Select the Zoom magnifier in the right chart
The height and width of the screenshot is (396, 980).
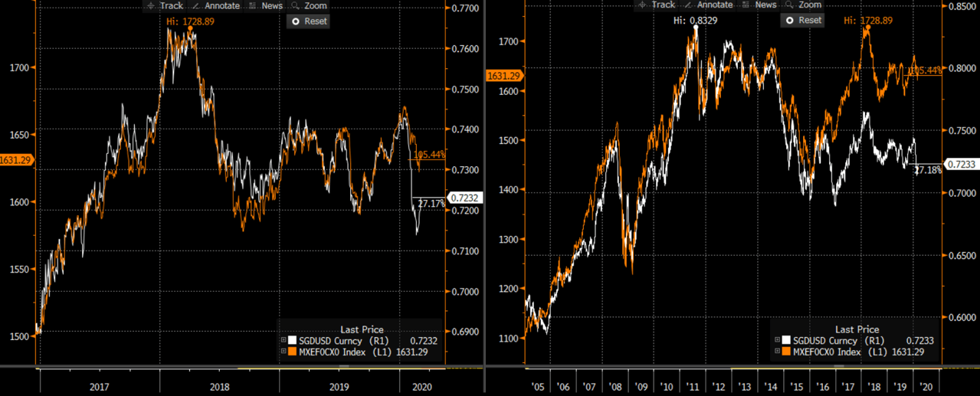[803, 5]
